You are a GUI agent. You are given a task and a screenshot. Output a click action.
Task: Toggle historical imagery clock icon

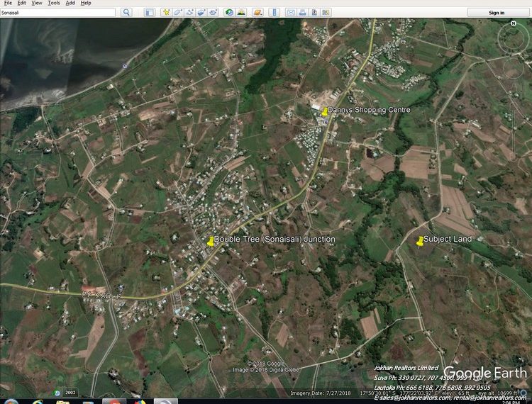229,13
